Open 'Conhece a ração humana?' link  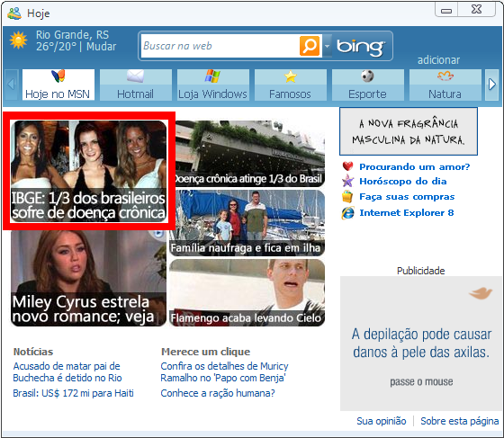218,393
